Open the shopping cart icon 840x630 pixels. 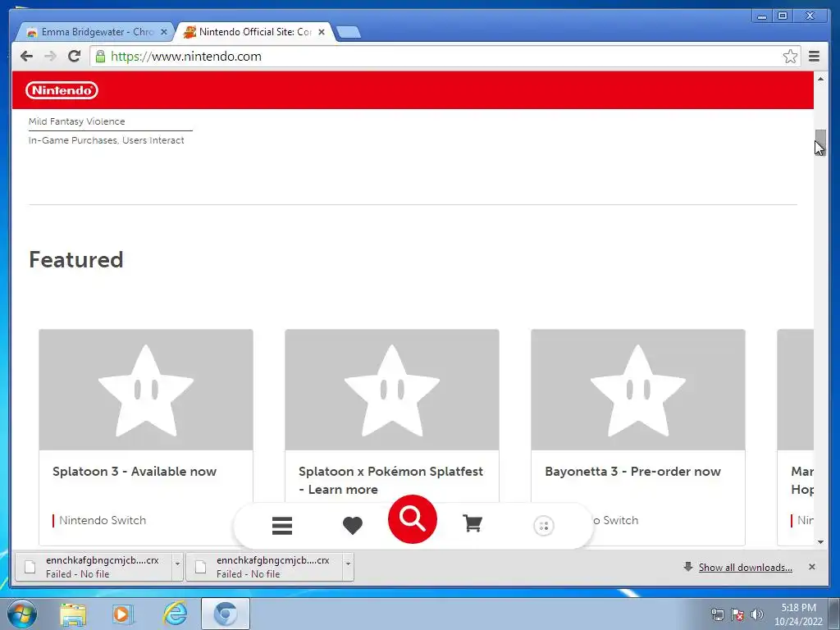coord(472,523)
